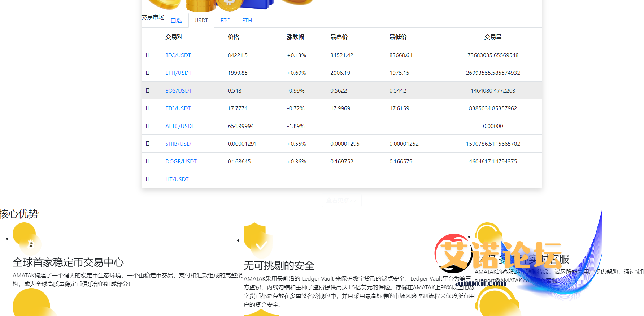Click the 核心优势 section heading
The height and width of the screenshot is (316, 644).
point(19,214)
